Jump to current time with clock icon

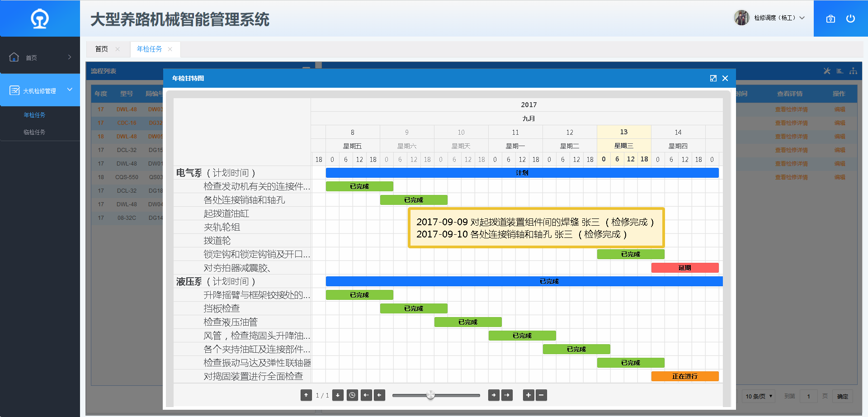tap(352, 395)
